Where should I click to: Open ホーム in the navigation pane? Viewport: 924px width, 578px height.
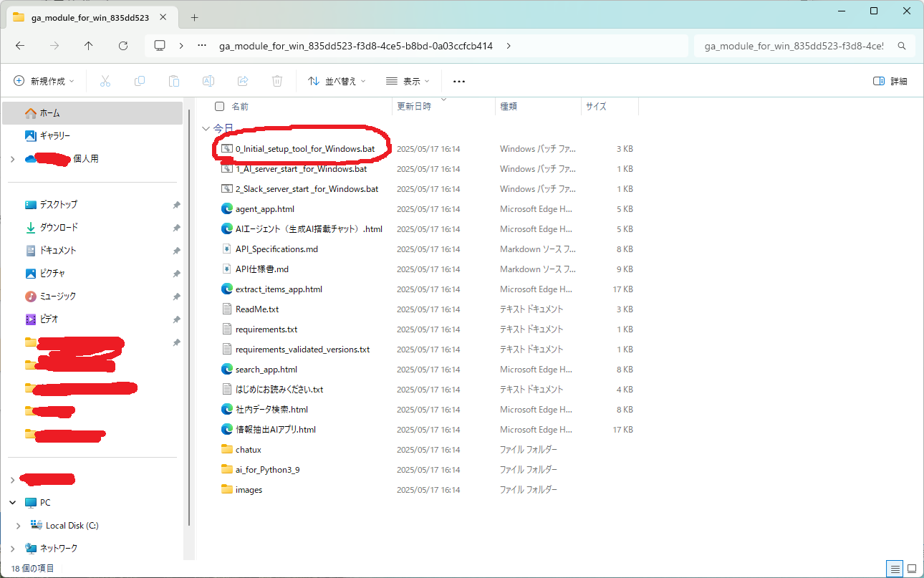pyautogui.click(x=92, y=113)
